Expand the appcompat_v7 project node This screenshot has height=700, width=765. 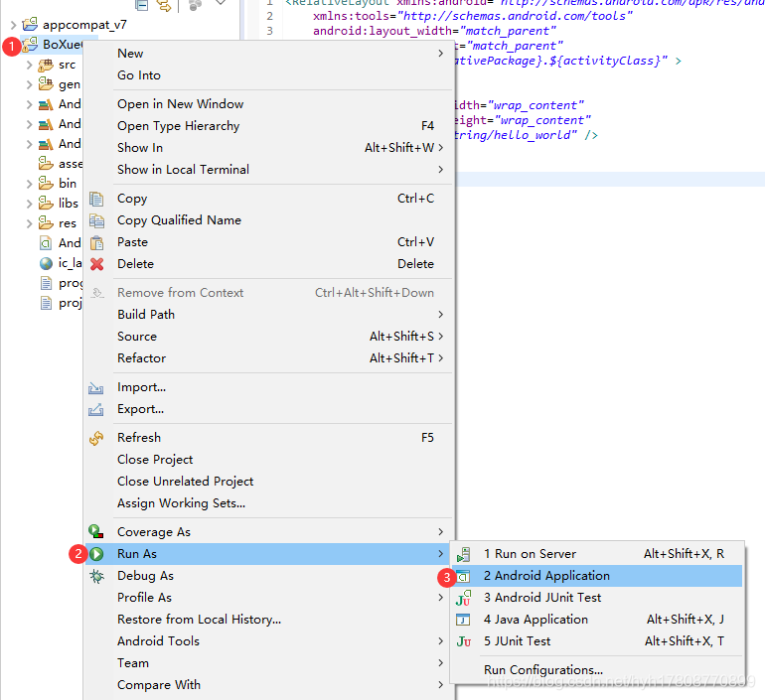14,24
